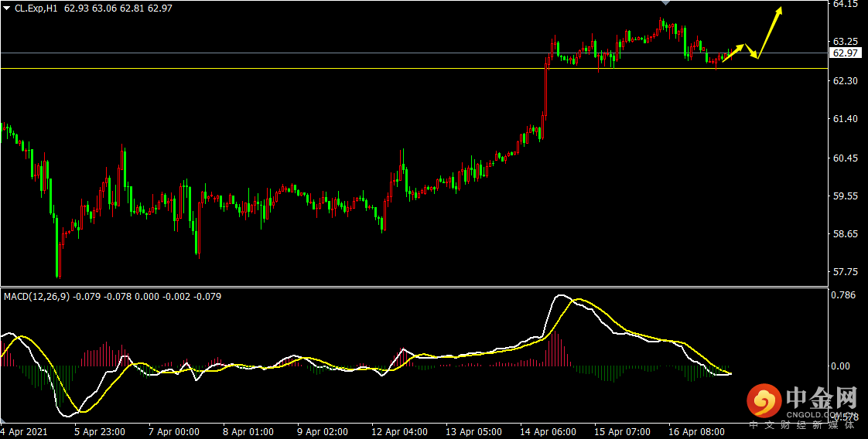Click the 57.75 price scale label
Viewport: 868px width, 439px height.
click(845, 273)
